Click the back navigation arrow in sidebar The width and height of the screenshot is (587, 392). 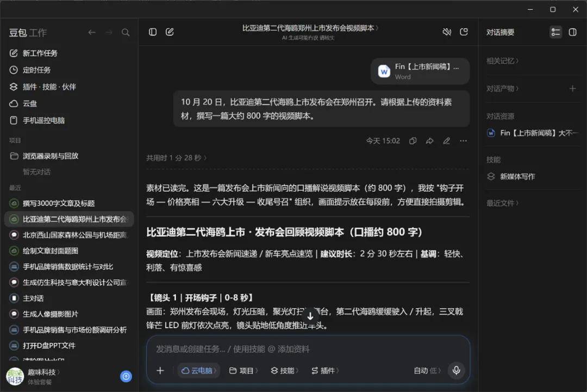coord(92,33)
